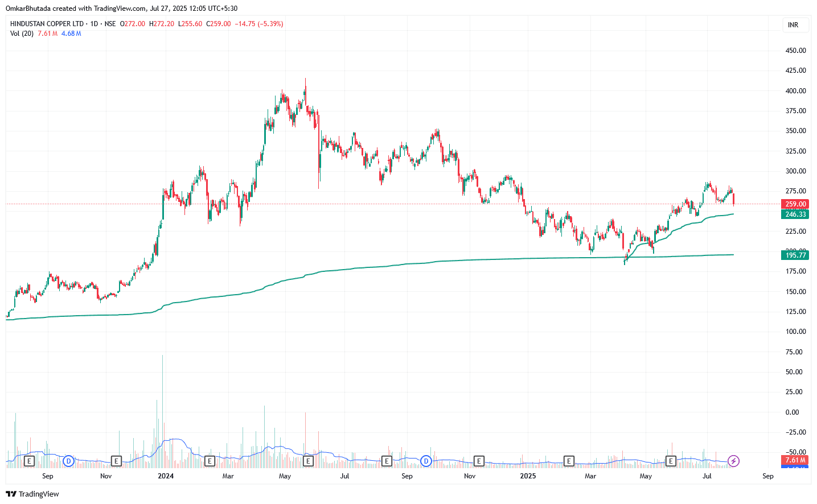Open the earnings E marker between 2025 and Mar
This screenshot has width=817, height=504.
pyautogui.click(x=568, y=461)
